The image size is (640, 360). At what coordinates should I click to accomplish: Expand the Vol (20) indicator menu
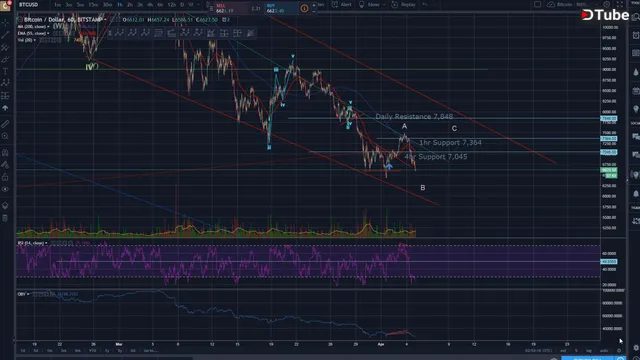(x=35, y=40)
